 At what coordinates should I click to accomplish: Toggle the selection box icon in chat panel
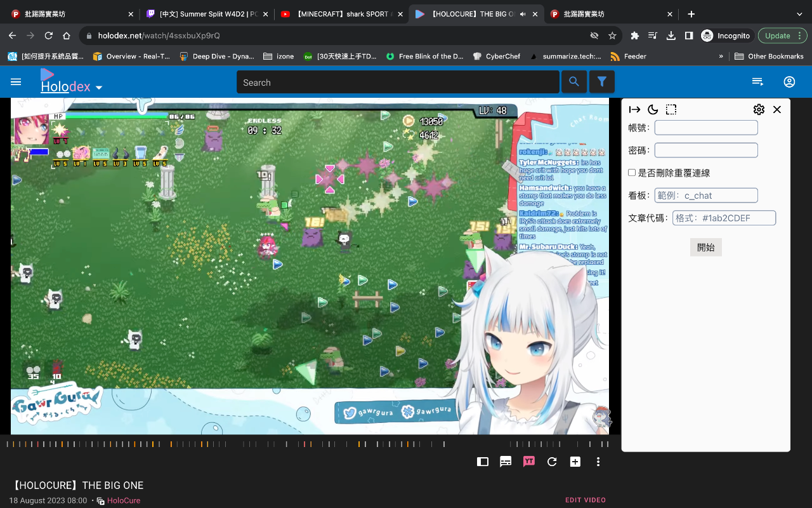(671, 109)
